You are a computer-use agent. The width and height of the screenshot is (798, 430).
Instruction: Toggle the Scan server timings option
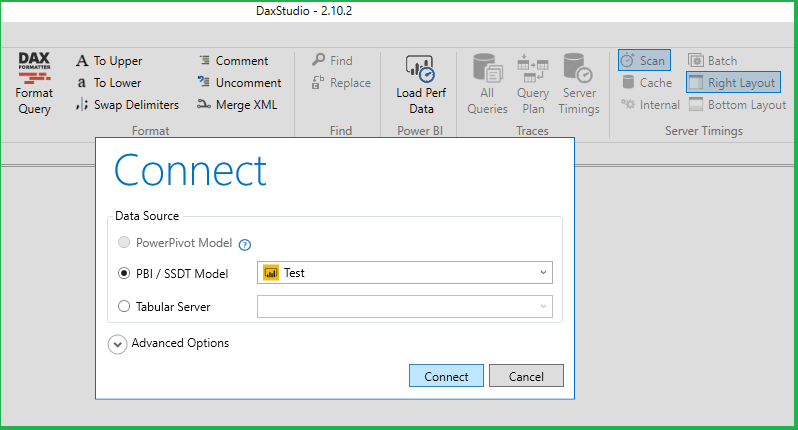coord(644,60)
